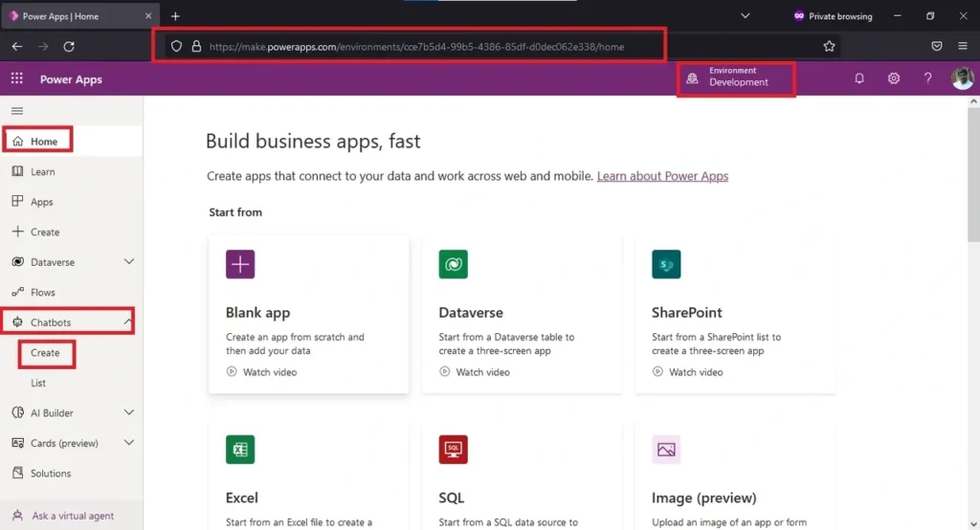
Task: Click the SharePoint card icon
Action: point(666,264)
